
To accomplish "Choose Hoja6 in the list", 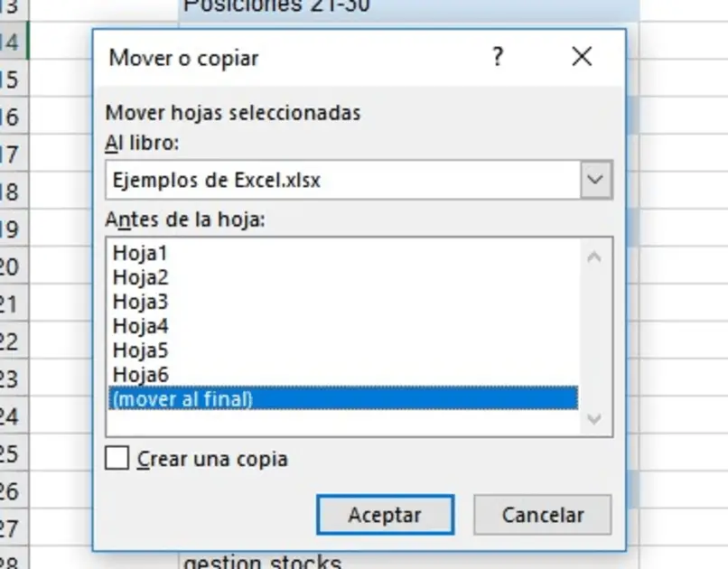I will pos(140,374).
